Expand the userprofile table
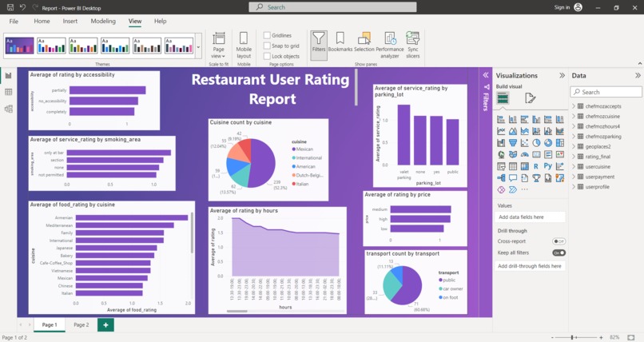Screen dimensions: 644x342 point(574,187)
